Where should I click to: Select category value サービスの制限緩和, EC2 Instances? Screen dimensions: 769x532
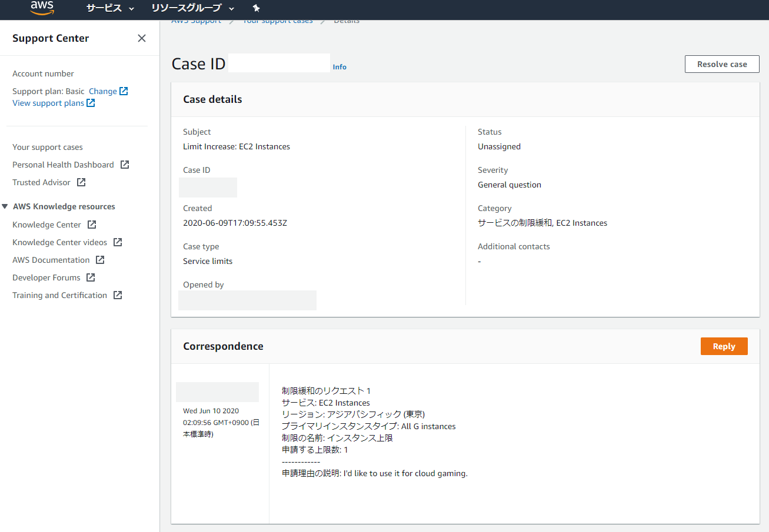[542, 223]
